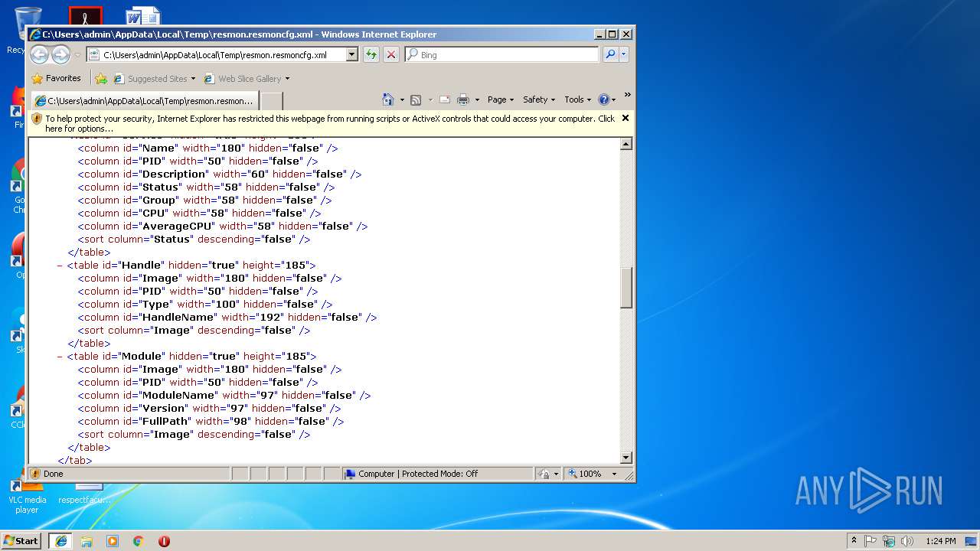This screenshot has height=551, width=980.
Task: Open the Word document desktop icon
Action: point(143,17)
